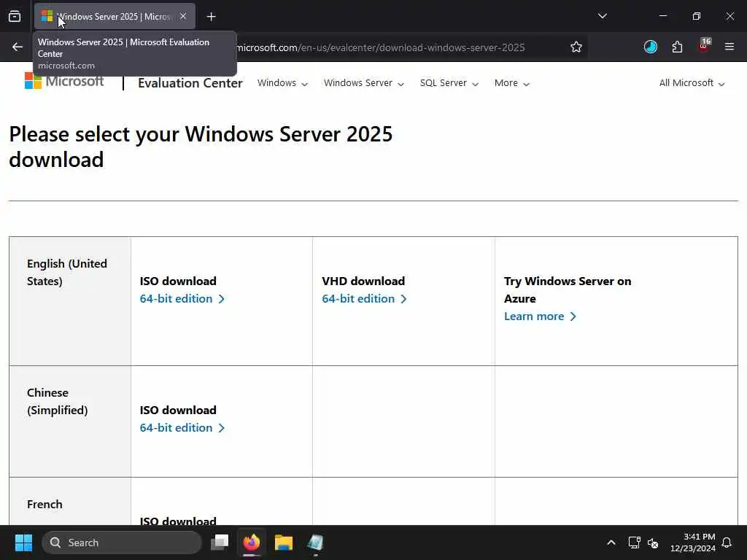Open Task View on the taskbar
This screenshot has width=747, height=560.
click(x=220, y=542)
